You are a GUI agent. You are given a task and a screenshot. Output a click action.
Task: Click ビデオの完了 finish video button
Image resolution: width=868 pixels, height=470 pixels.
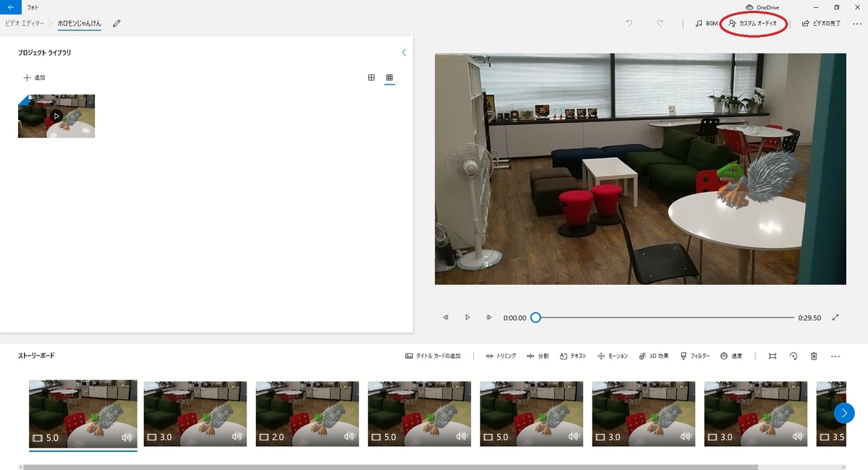821,23
